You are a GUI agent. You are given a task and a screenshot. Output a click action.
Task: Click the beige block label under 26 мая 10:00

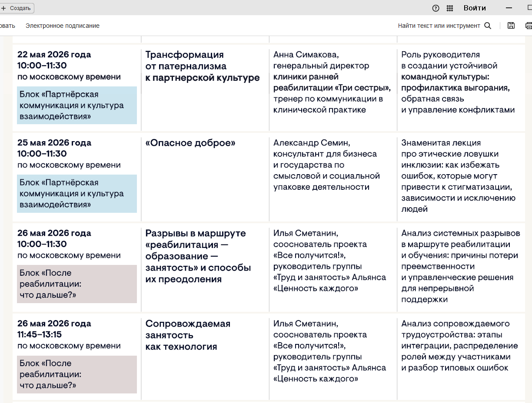tap(76, 284)
